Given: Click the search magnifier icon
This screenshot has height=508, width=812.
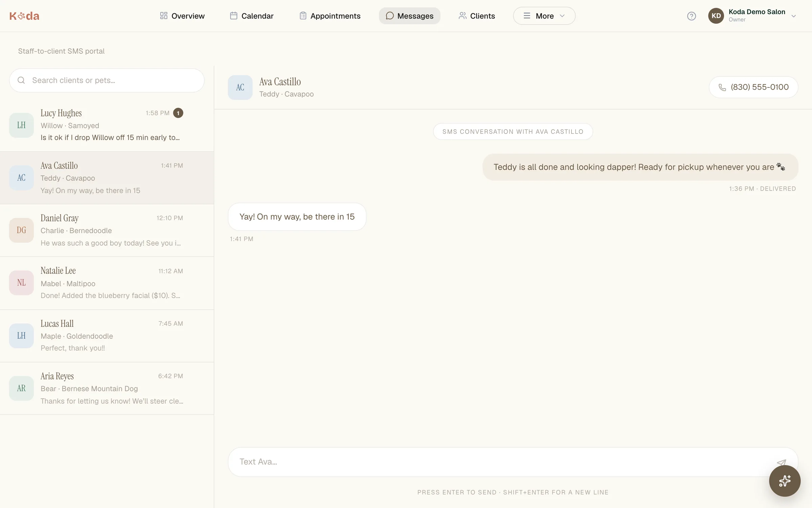Looking at the screenshot, I should pyautogui.click(x=21, y=80).
